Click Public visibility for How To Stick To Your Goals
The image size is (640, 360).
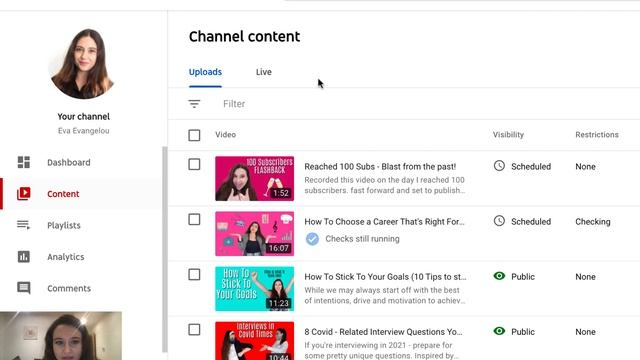(x=523, y=277)
